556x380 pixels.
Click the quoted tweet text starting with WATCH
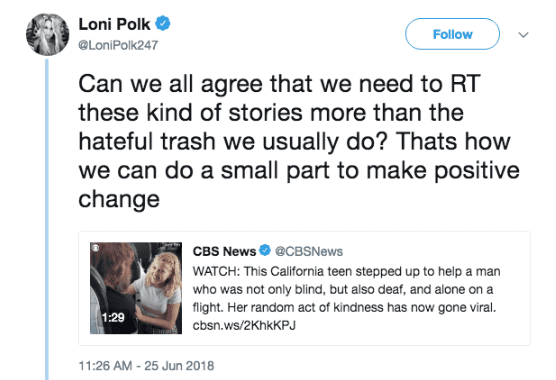[346, 298]
